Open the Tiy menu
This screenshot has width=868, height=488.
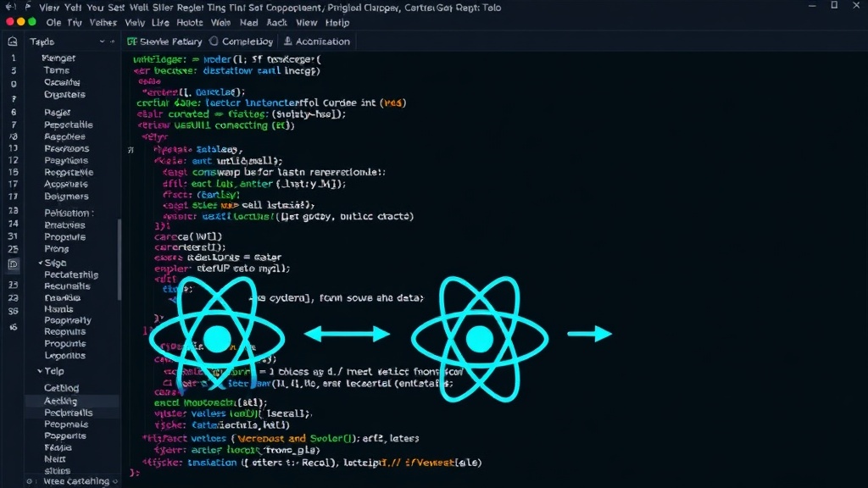[75, 23]
